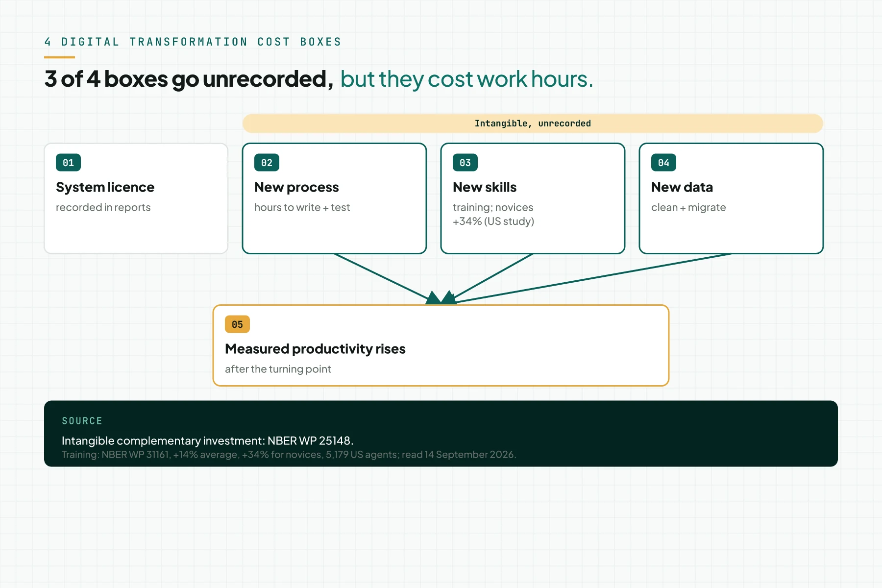The height and width of the screenshot is (588, 882).
Task: Click the 'Training: NBER WP 31161' footnote line
Action: tap(289, 455)
